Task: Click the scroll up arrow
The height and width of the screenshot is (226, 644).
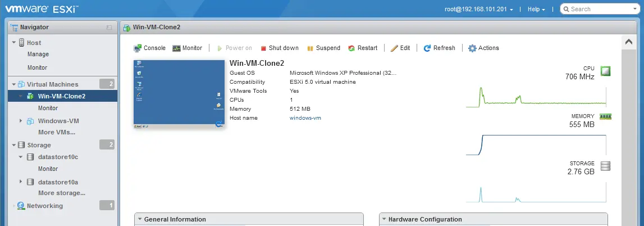Action: coord(628,42)
